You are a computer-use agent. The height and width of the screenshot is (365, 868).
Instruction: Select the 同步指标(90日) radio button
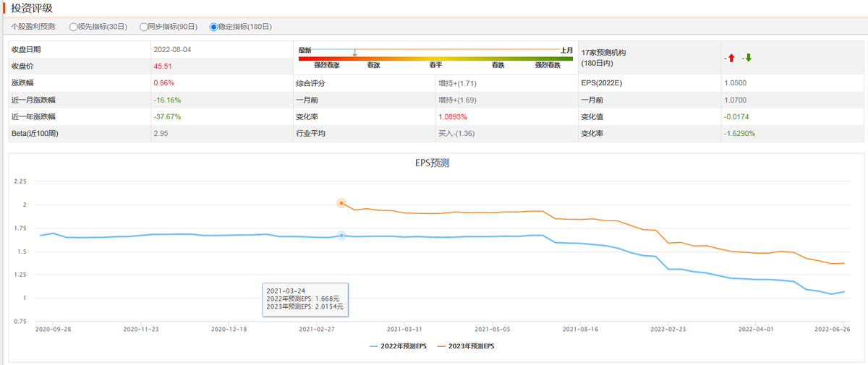click(x=143, y=27)
